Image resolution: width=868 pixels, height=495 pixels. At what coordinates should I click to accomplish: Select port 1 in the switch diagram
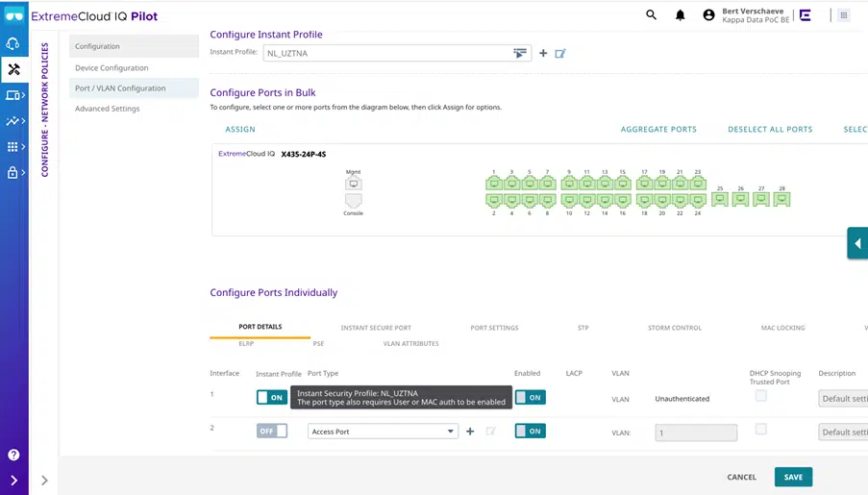(x=494, y=183)
